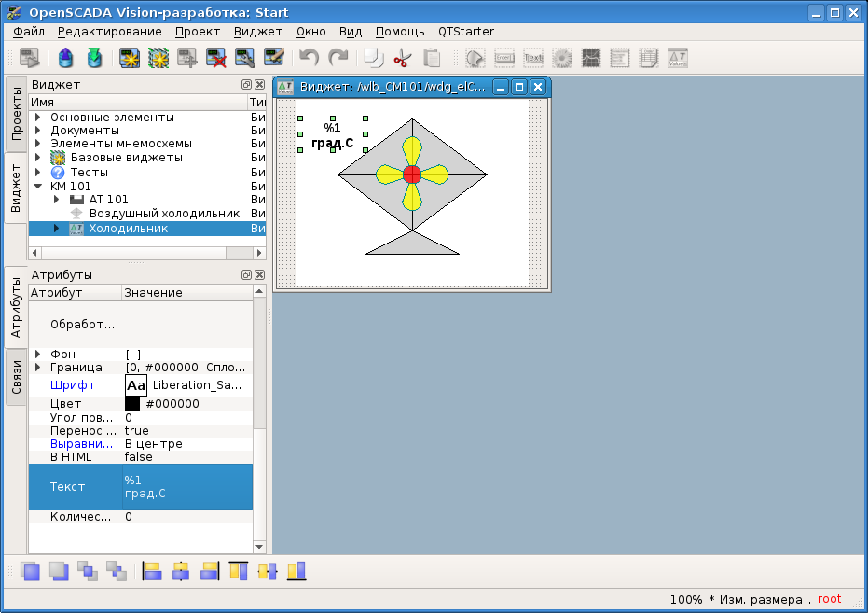Expand the Основные элементы tree node
The image size is (868, 613).
coord(38,118)
